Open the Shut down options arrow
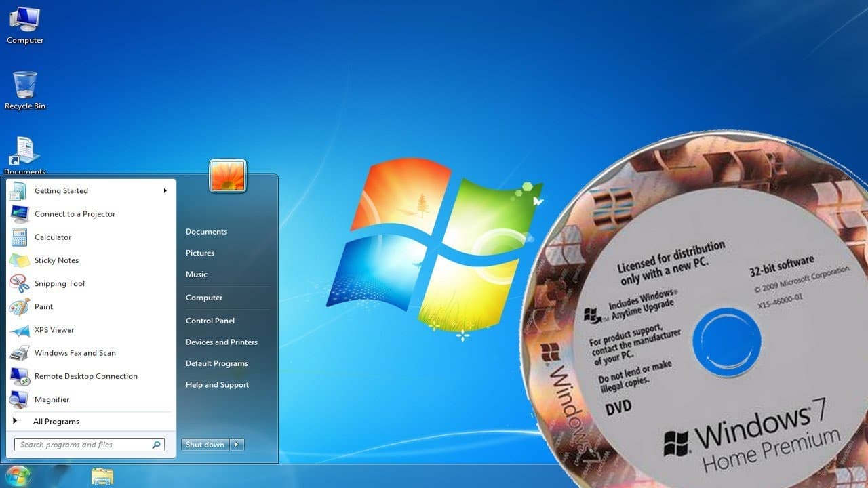The height and width of the screenshot is (488, 868). click(x=236, y=445)
